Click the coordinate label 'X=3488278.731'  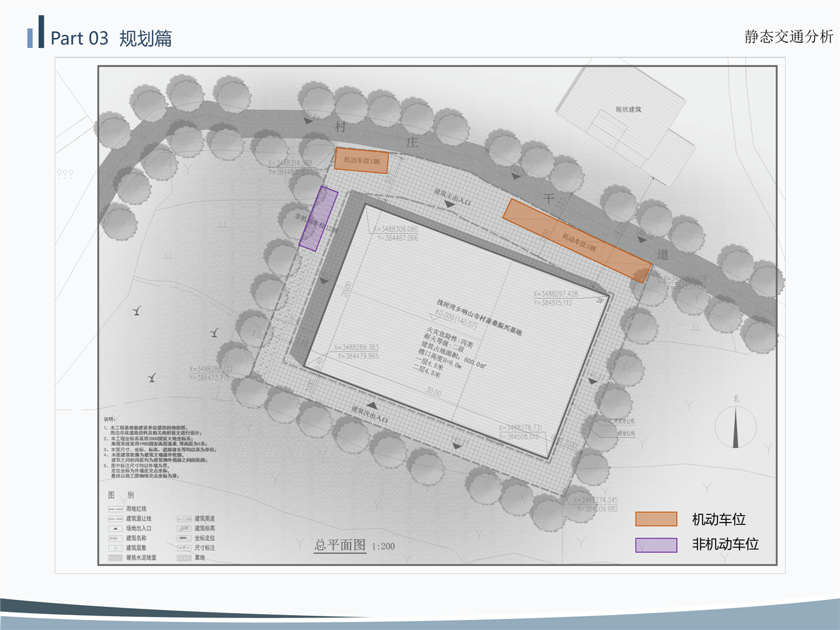click(x=521, y=428)
